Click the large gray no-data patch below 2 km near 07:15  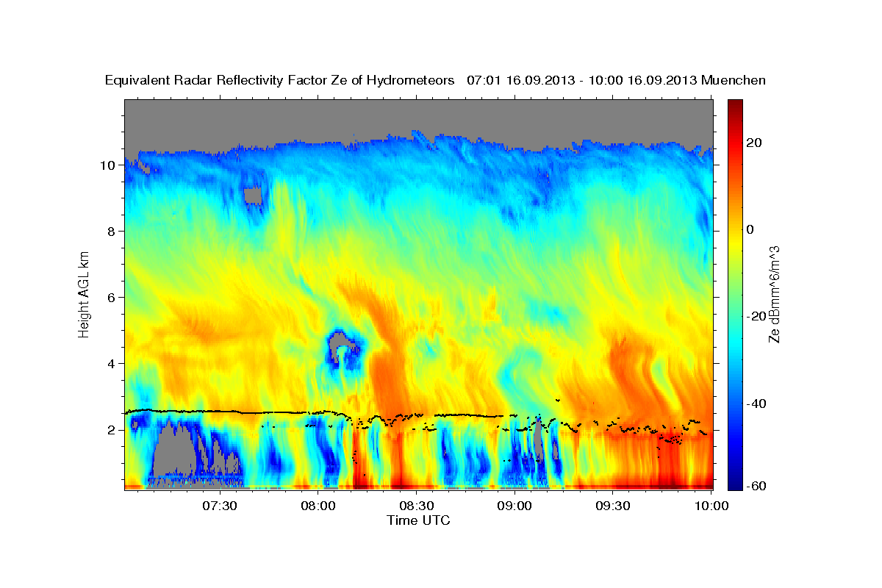pos(175,450)
